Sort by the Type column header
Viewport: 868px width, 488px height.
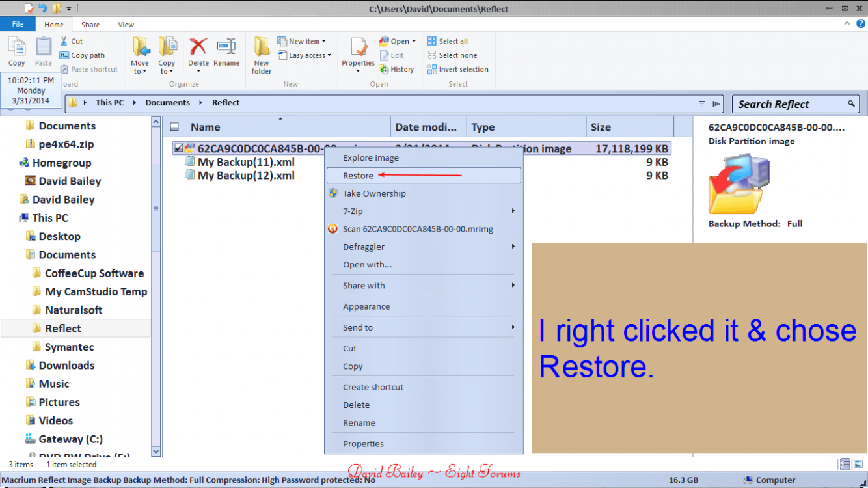click(526, 127)
